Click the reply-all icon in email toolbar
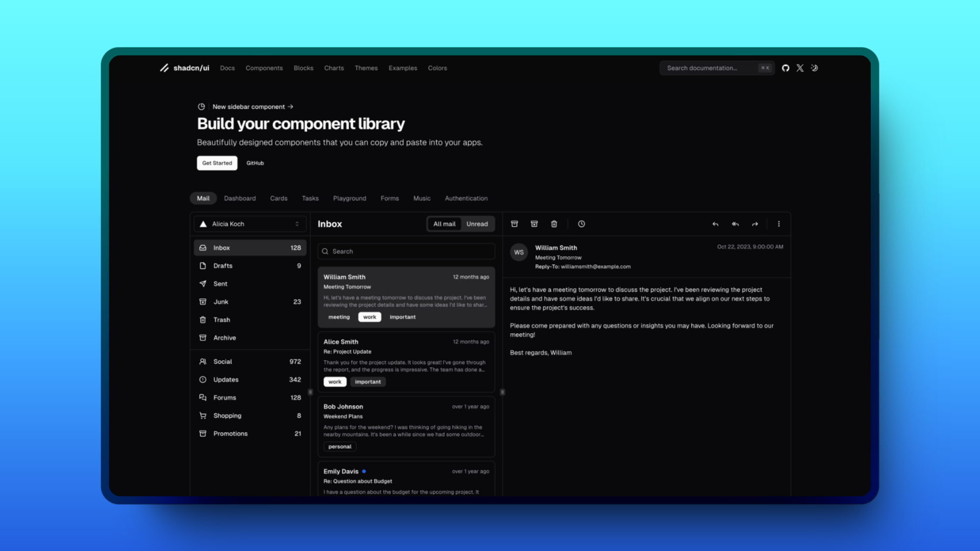Image resolution: width=980 pixels, height=551 pixels. coord(736,223)
